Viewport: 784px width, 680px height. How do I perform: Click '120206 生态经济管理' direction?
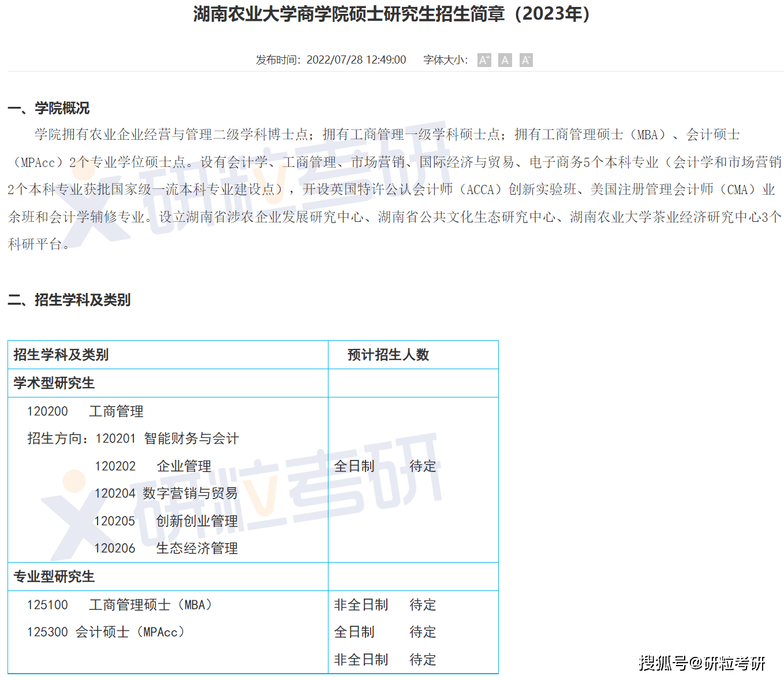click(x=166, y=548)
